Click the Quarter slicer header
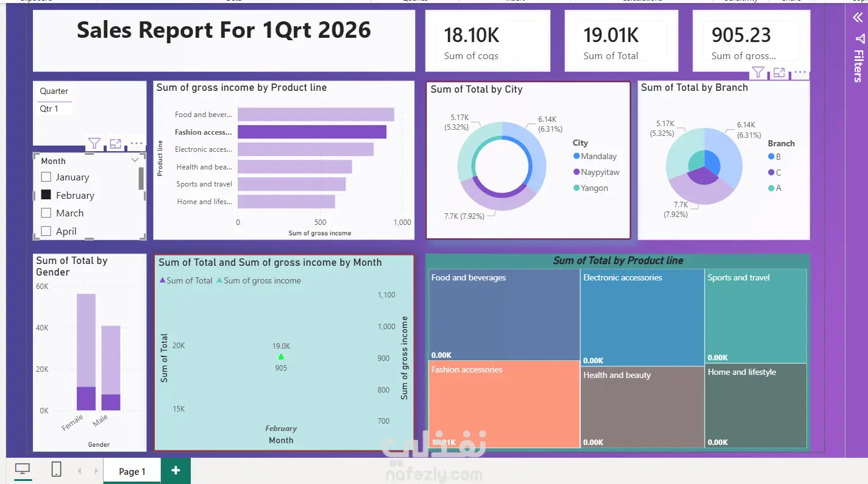Image resolution: width=868 pixels, height=484 pixels. coord(54,91)
